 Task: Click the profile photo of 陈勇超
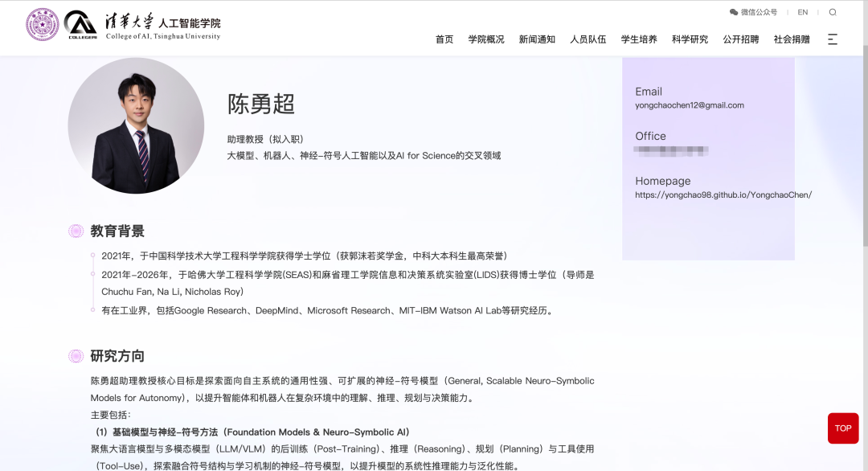(x=136, y=125)
